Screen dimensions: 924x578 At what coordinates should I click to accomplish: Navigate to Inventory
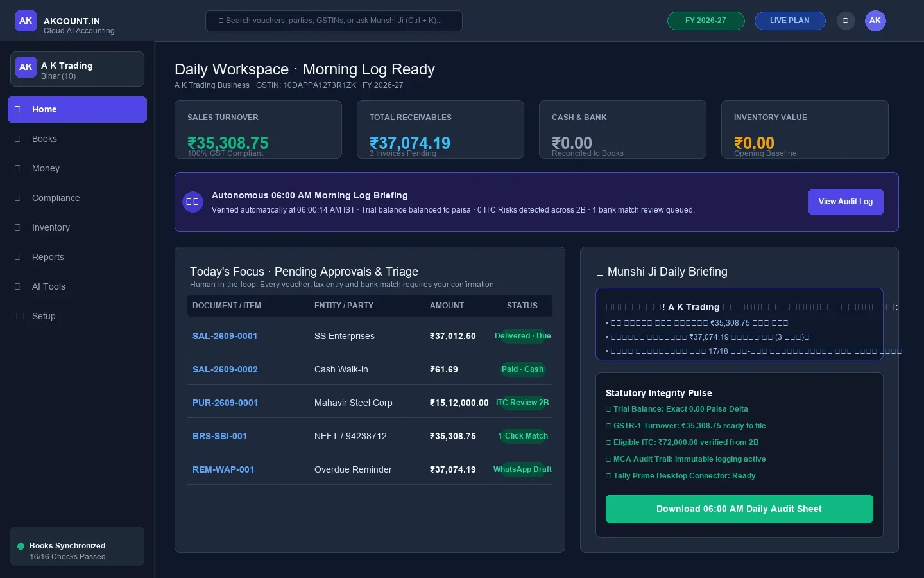click(77, 227)
